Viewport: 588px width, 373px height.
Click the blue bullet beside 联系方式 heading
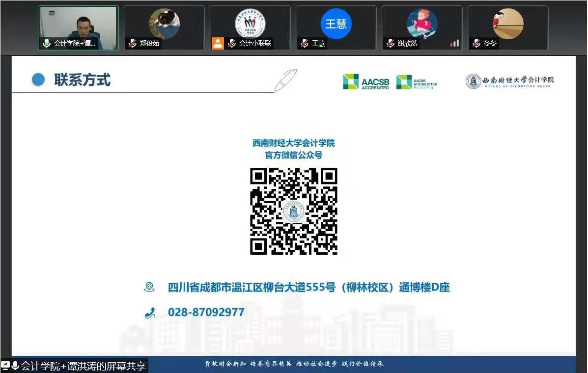click(x=38, y=80)
